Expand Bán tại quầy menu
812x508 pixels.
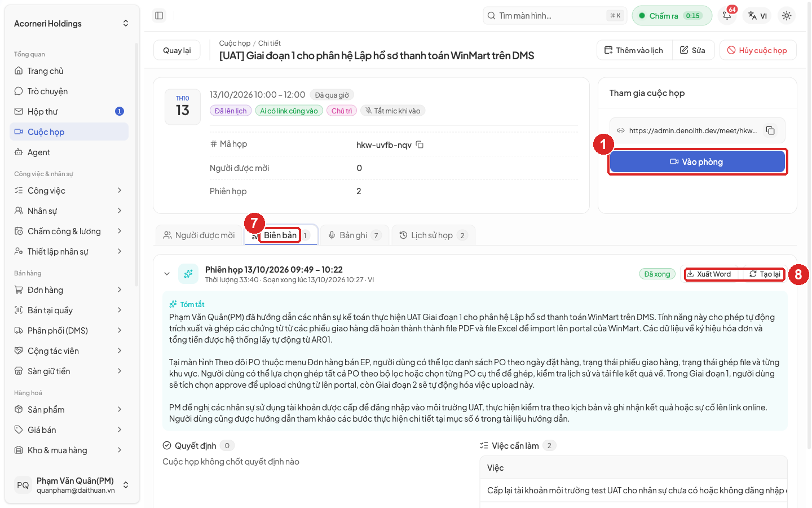pyautogui.click(x=69, y=310)
